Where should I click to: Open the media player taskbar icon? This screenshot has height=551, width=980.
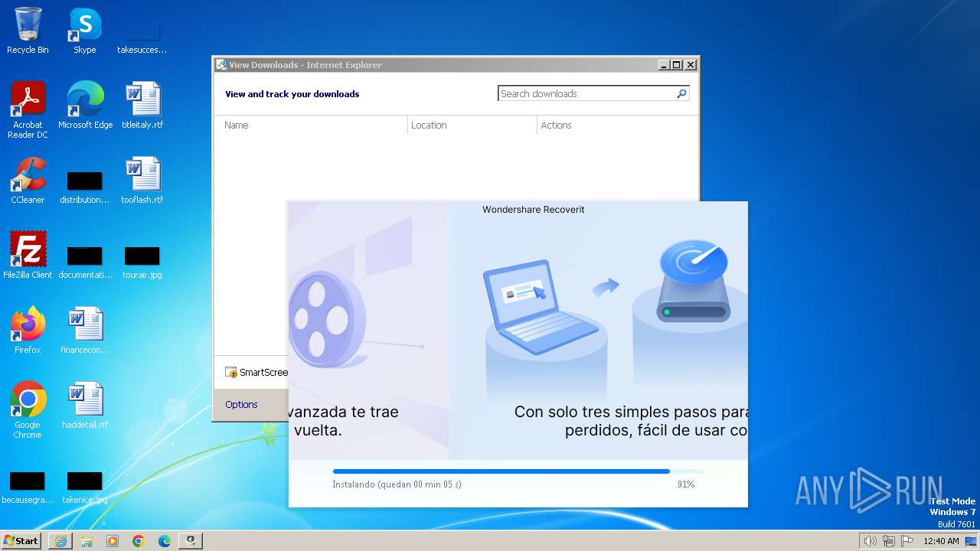point(113,541)
